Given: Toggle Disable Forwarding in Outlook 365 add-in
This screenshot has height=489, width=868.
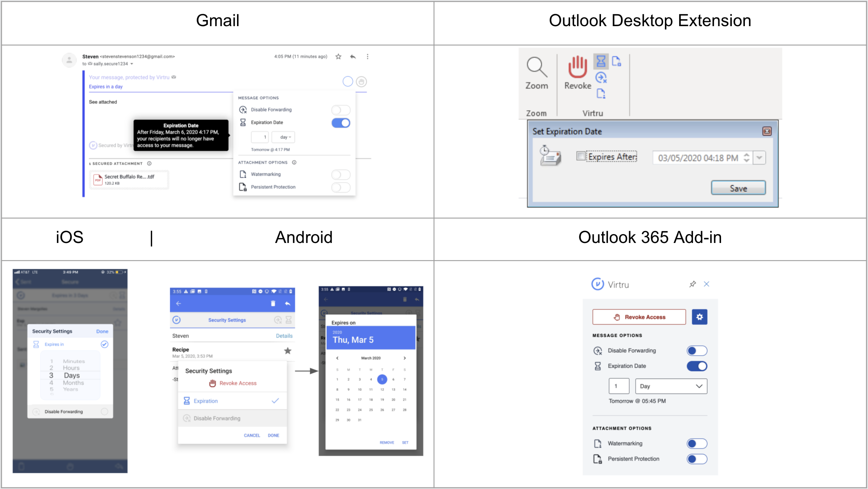Looking at the screenshot, I should [697, 351].
